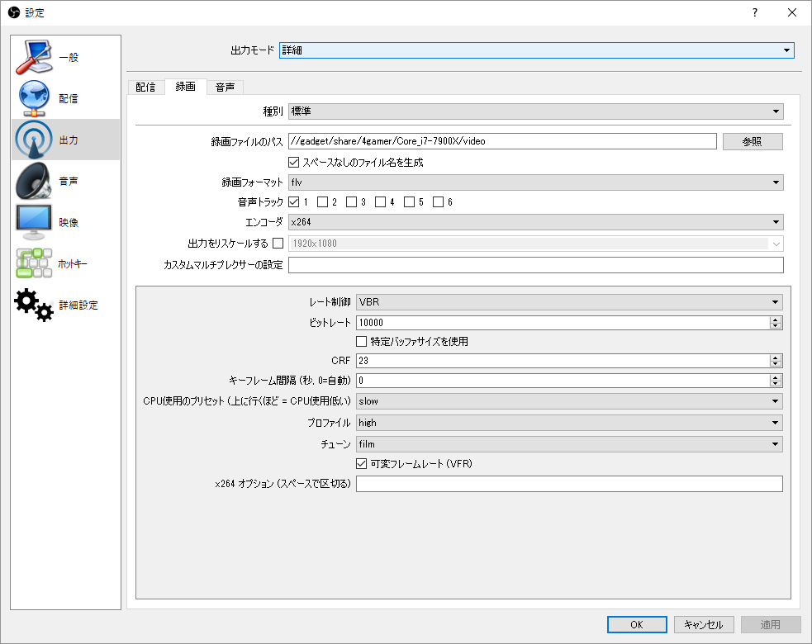Toggle スペースなしのファイル名を生成 checkbox
The height and width of the screenshot is (644, 812).
pyautogui.click(x=293, y=163)
